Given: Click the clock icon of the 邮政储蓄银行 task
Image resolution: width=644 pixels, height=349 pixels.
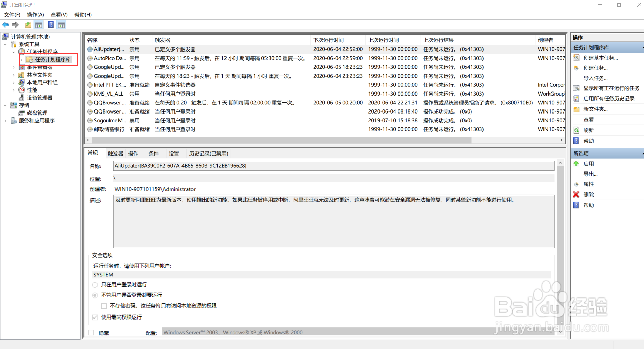Looking at the screenshot, I should pyautogui.click(x=90, y=129).
